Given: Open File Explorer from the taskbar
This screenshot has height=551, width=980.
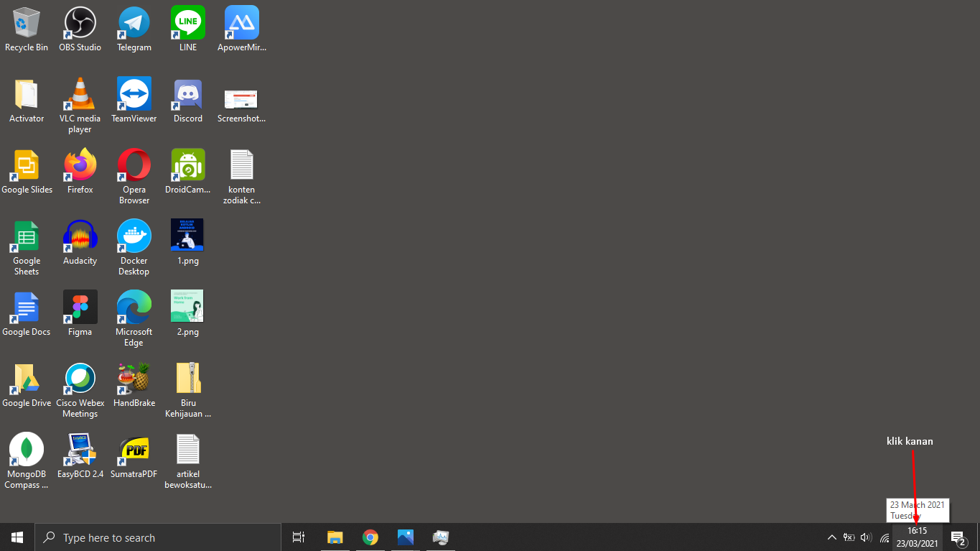Looking at the screenshot, I should (335, 537).
